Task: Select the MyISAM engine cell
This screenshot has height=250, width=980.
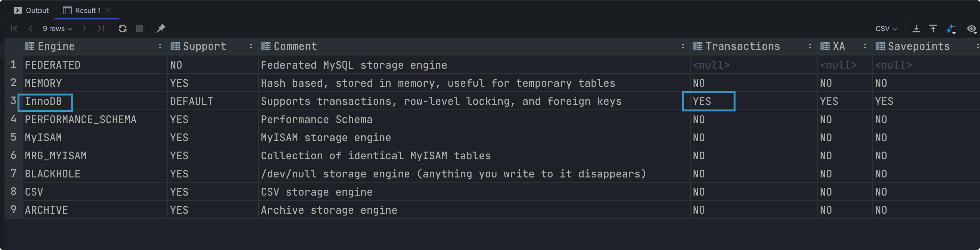Action: click(43, 138)
